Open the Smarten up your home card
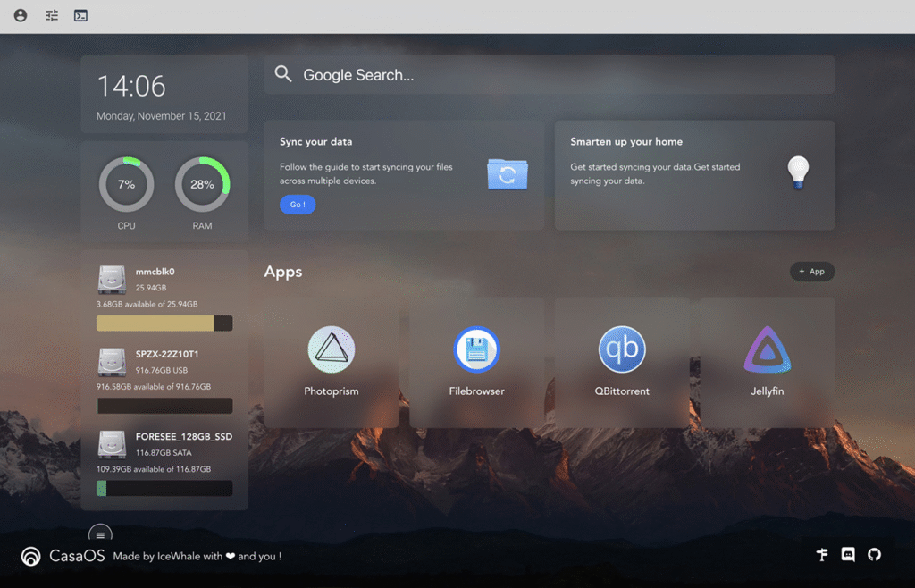 [x=694, y=175]
